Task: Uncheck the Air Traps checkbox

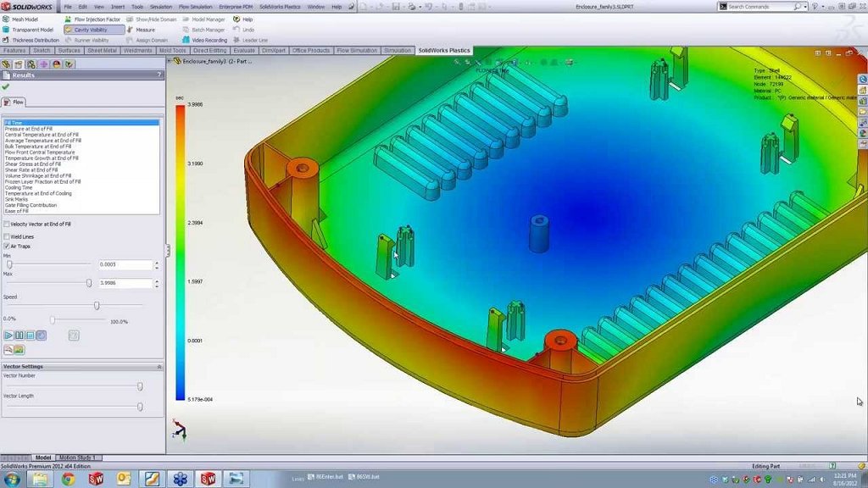Action: point(7,247)
